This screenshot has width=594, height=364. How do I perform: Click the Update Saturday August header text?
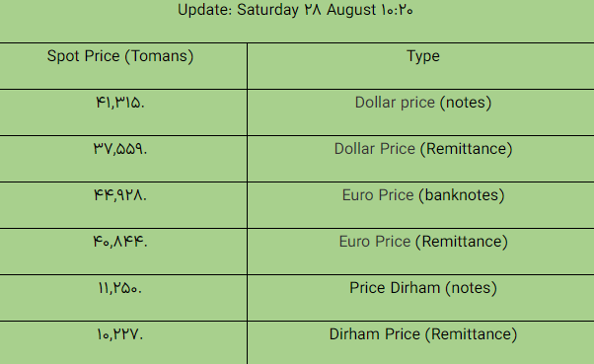click(x=295, y=10)
